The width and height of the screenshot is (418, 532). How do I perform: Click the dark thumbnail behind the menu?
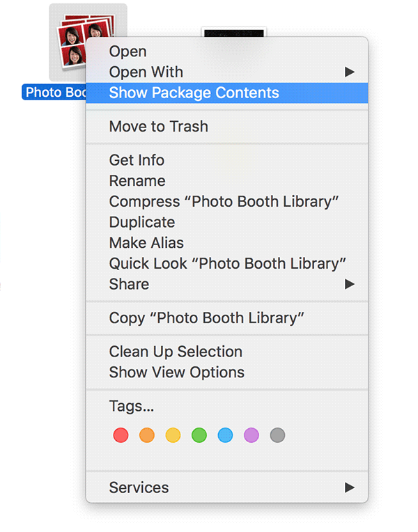pos(233,32)
